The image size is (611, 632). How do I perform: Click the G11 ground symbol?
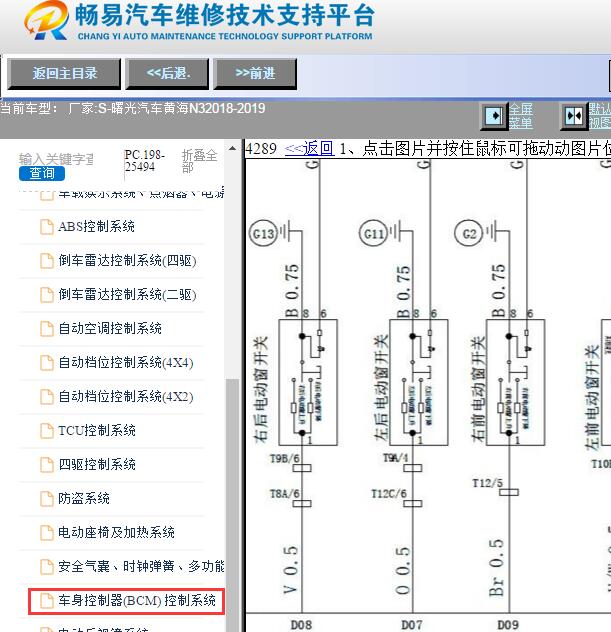373,233
